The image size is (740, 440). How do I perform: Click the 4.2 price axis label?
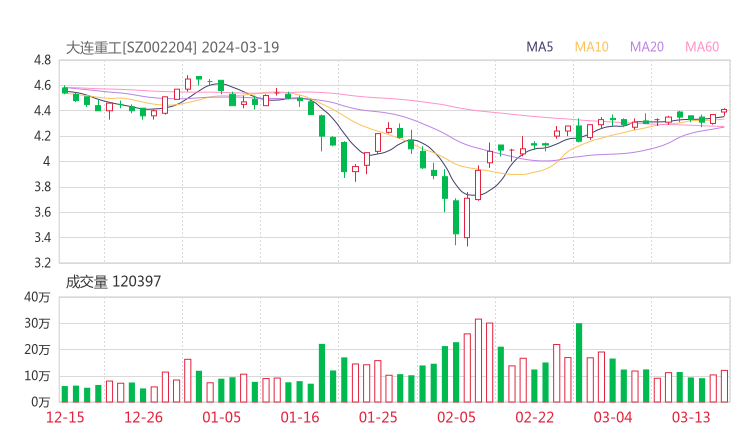tap(42, 136)
